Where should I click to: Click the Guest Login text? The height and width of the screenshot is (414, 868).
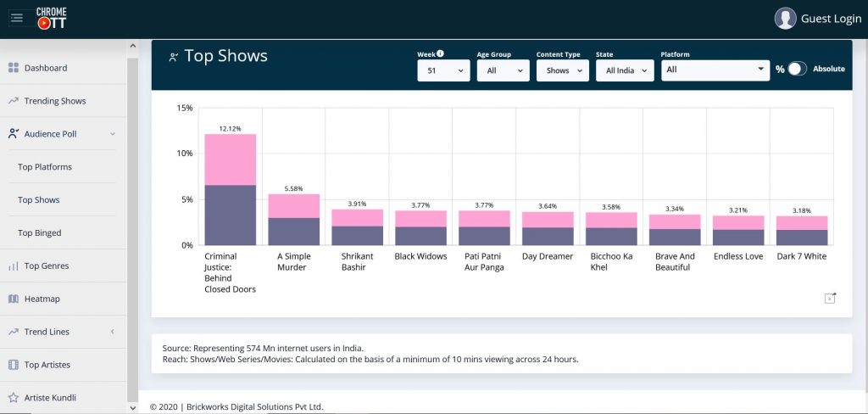[831, 19]
